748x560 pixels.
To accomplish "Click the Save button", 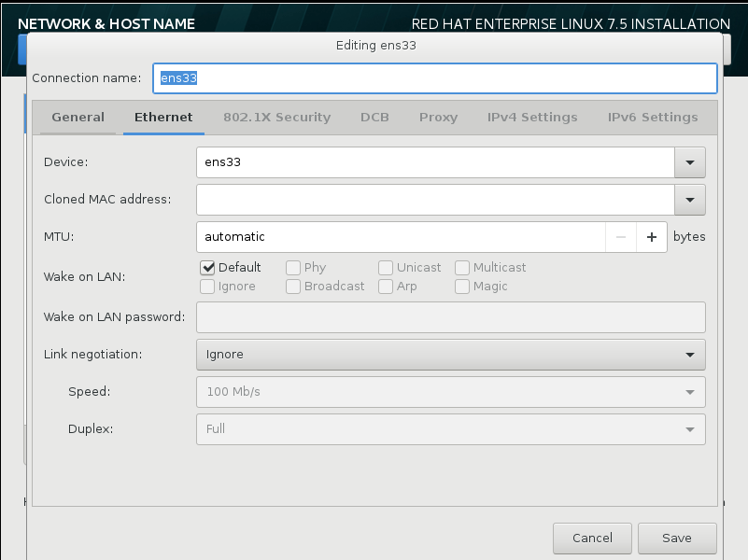I will coord(677,539).
